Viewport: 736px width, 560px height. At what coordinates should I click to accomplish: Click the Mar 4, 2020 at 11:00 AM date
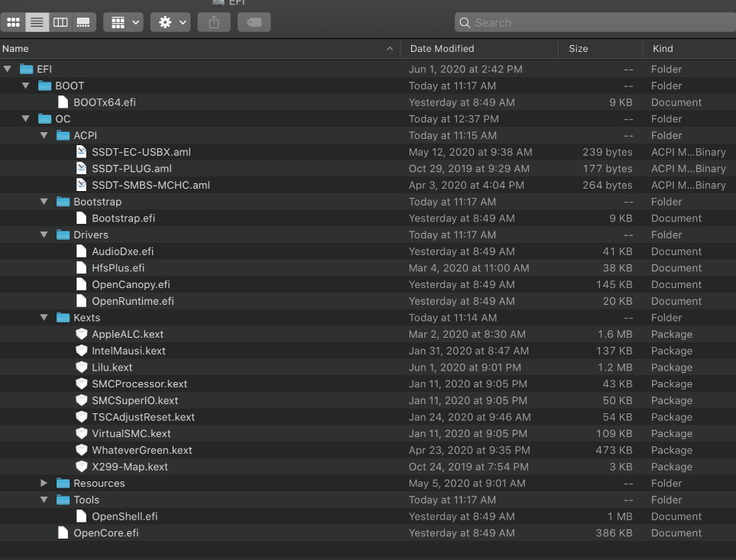tap(469, 268)
